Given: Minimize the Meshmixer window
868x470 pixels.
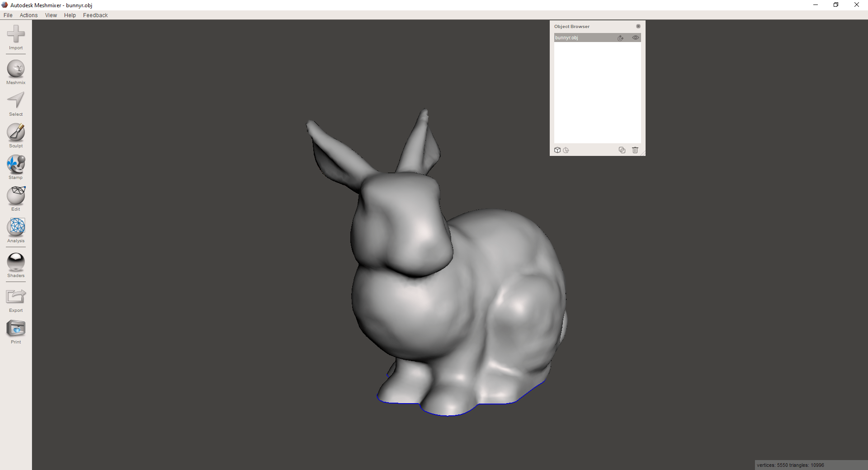Looking at the screenshot, I should [x=816, y=5].
